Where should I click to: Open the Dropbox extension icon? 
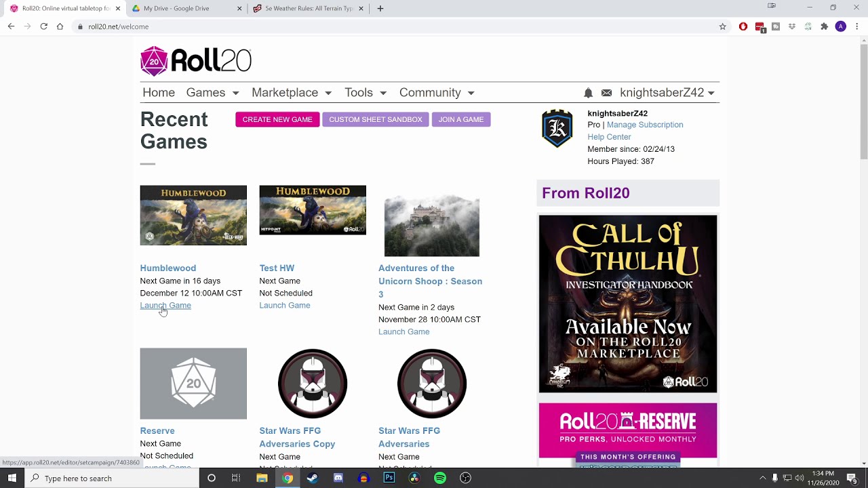(x=792, y=26)
